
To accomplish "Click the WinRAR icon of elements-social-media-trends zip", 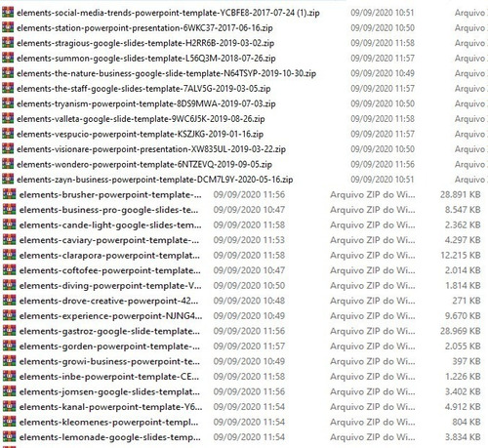I will point(8,13).
